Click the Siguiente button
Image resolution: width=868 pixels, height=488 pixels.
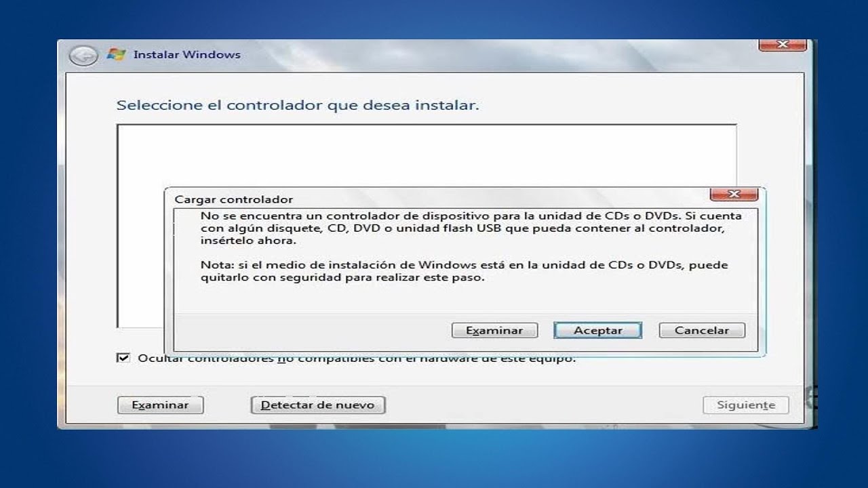point(746,405)
